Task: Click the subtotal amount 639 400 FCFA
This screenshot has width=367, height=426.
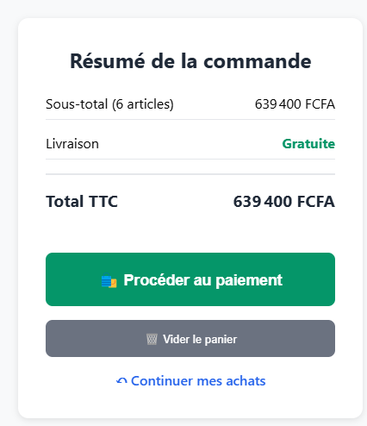Action: tap(295, 104)
